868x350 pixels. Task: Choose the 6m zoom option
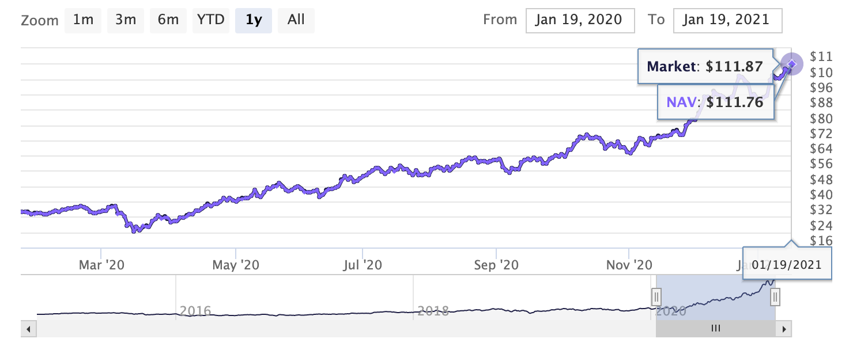point(168,20)
